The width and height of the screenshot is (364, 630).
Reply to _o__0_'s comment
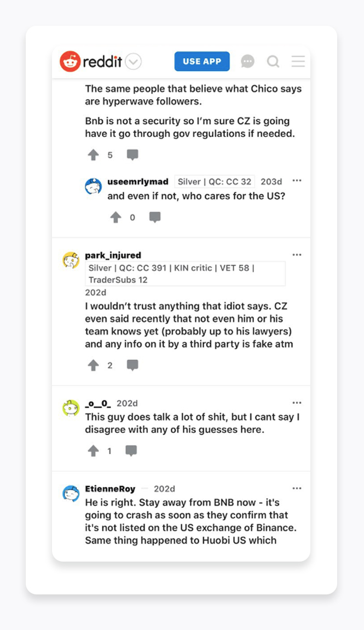pyautogui.click(x=131, y=451)
